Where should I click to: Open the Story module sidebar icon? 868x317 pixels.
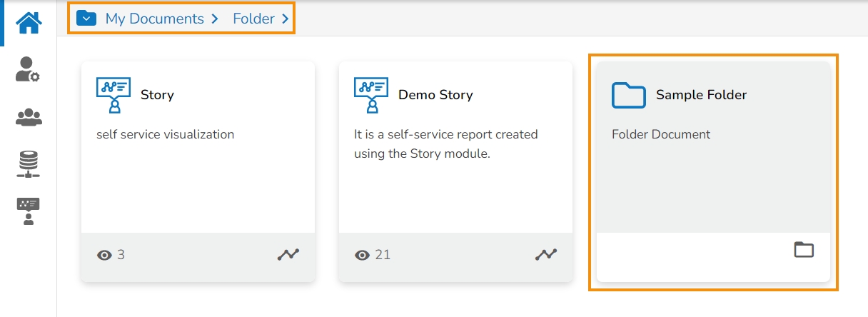point(29,211)
